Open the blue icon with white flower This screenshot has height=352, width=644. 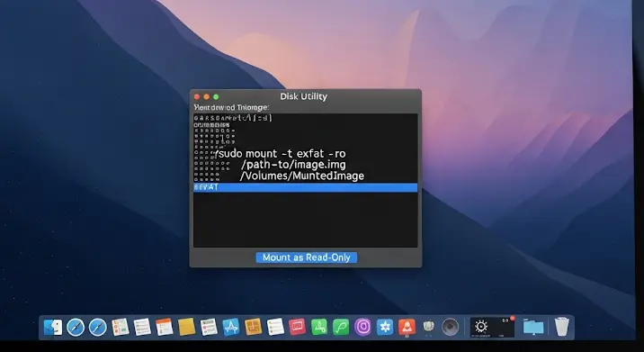click(385, 328)
